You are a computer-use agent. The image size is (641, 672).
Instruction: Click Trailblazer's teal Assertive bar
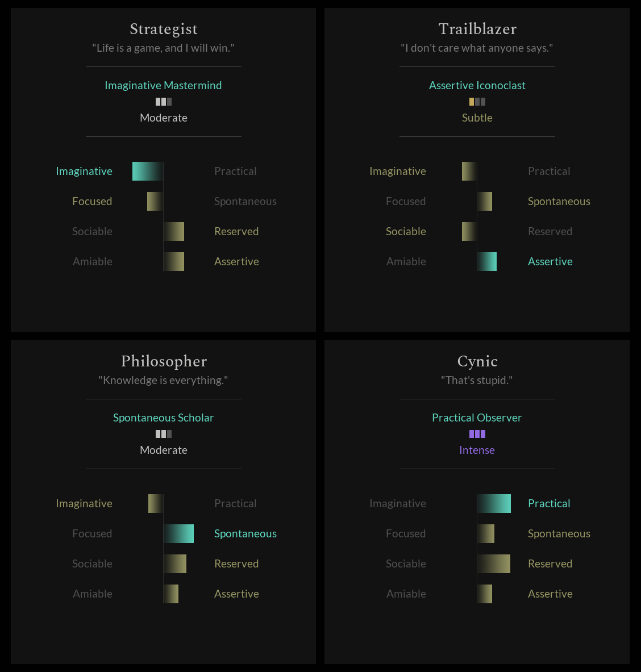click(487, 261)
